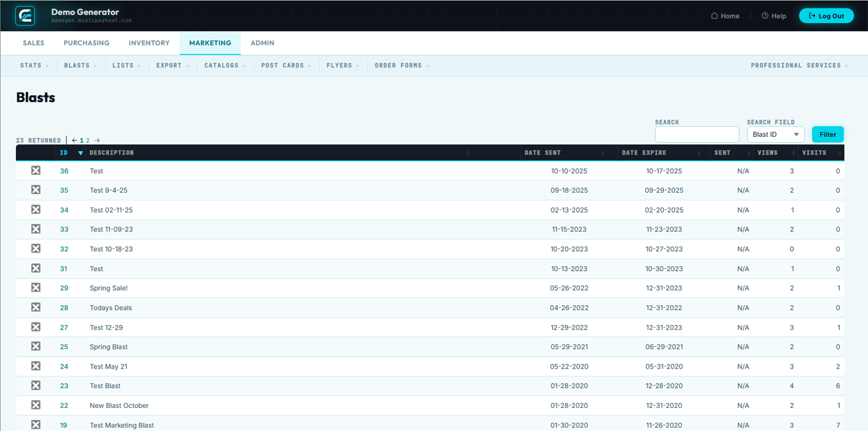Sort using the Sent column sort handle
Screen dimensions: 868x431
748,153
